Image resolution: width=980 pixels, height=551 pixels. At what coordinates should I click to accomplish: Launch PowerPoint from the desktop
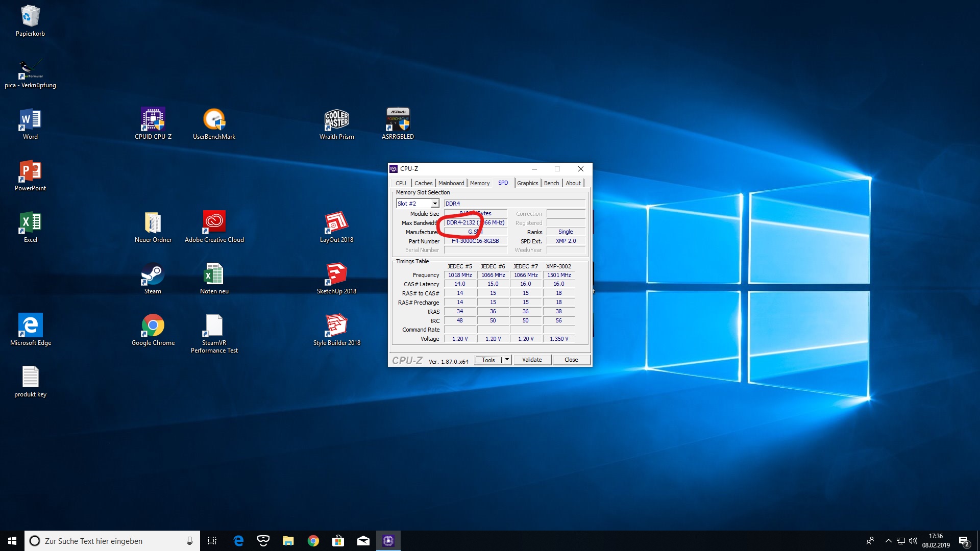click(30, 176)
